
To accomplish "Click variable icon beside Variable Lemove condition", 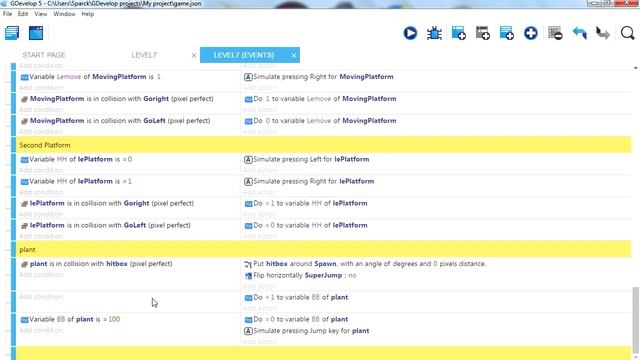I will pos(24,77).
